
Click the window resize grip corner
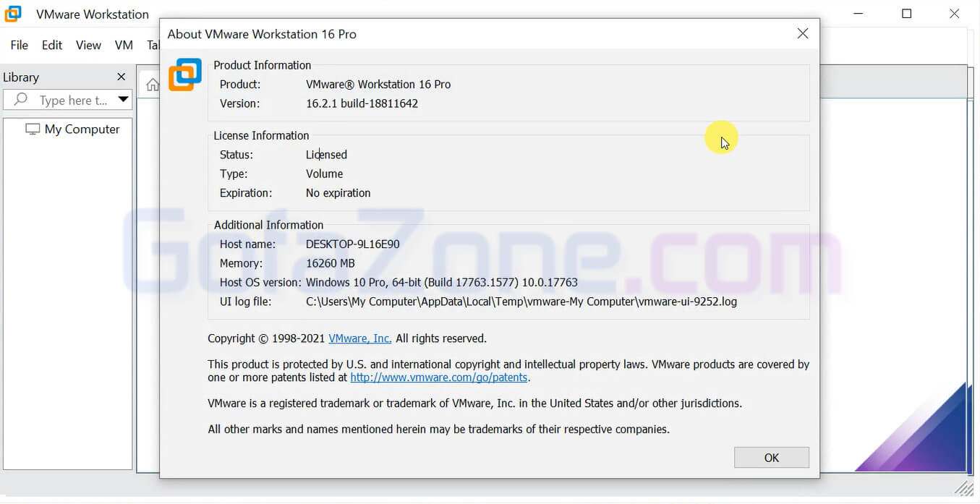tap(964, 487)
